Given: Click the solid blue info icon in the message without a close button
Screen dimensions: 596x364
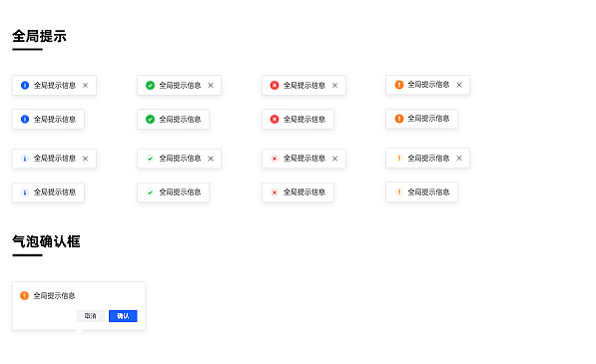Looking at the screenshot, I should pyautogui.click(x=25, y=120).
